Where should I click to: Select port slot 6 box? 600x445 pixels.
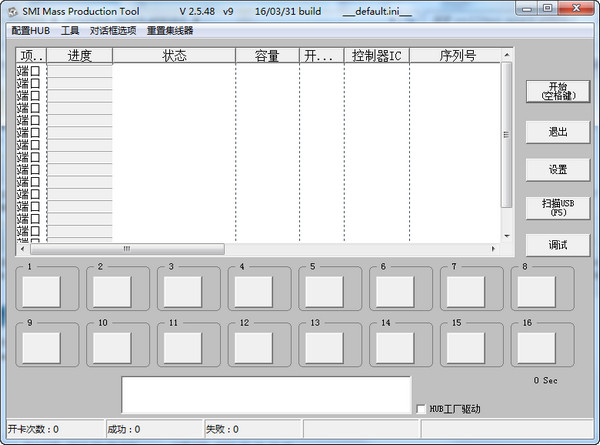[x=395, y=292]
